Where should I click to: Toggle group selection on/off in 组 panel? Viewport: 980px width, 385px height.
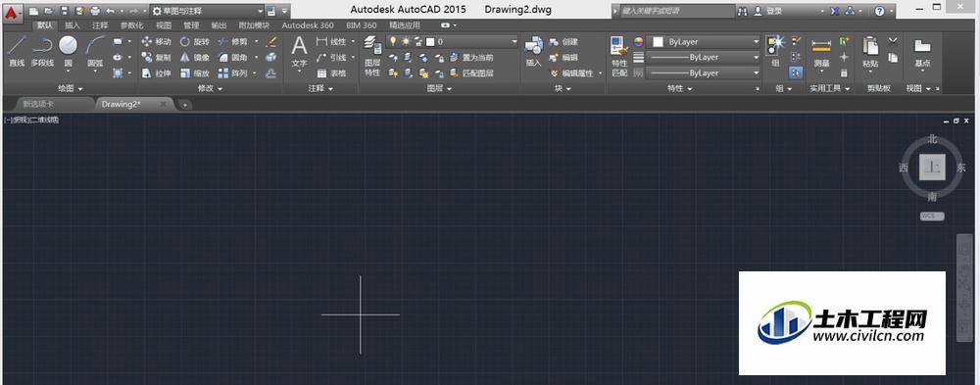point(795,73)
